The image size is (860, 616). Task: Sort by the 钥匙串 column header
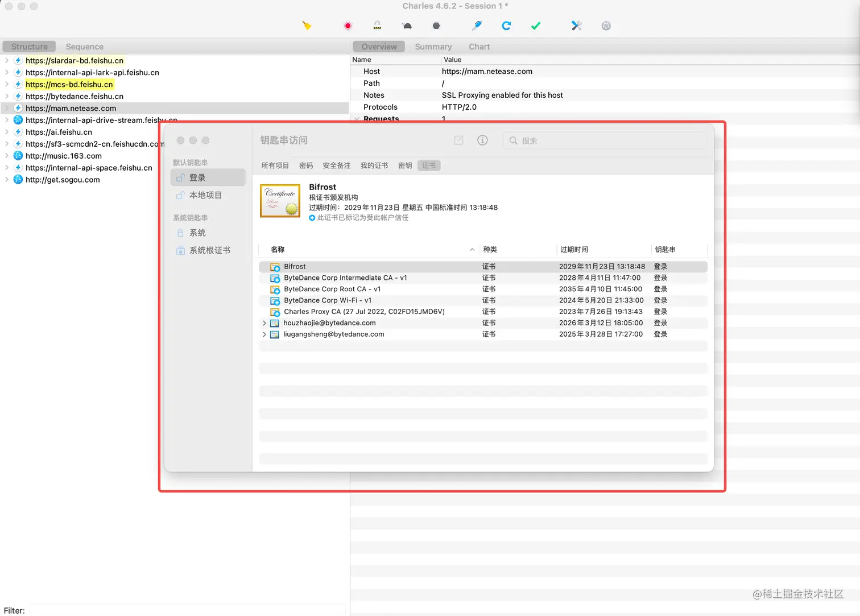pos(679,250)
